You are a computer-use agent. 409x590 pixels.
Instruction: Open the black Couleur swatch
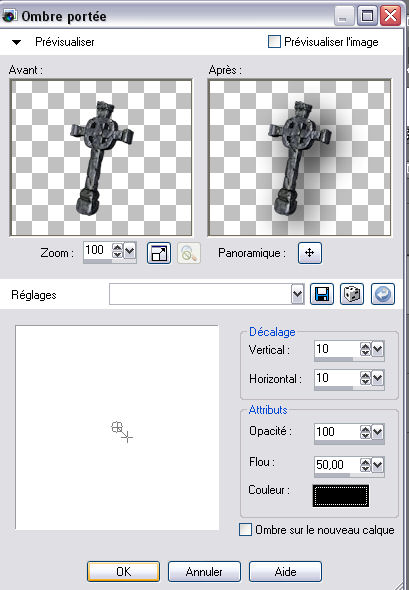click(341, 496)
